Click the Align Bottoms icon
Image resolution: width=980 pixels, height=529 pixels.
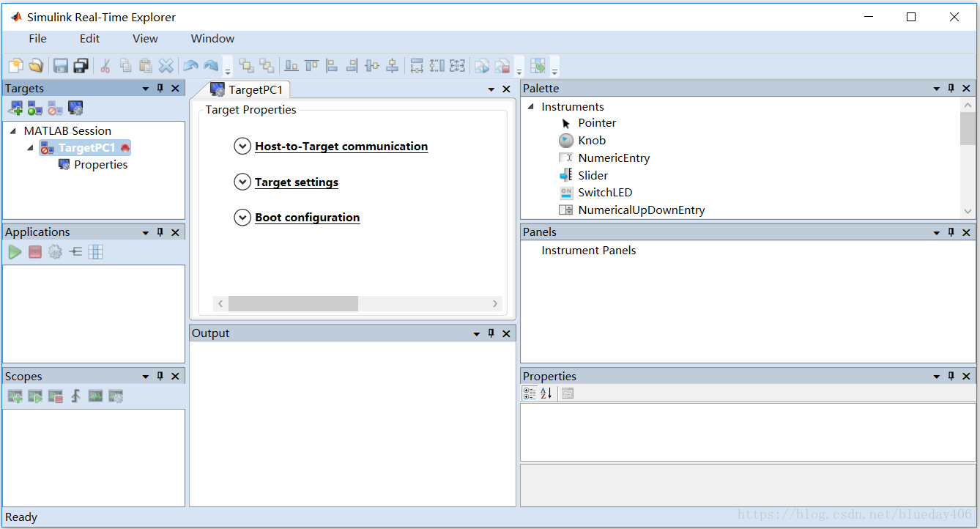tap(292, 66)
